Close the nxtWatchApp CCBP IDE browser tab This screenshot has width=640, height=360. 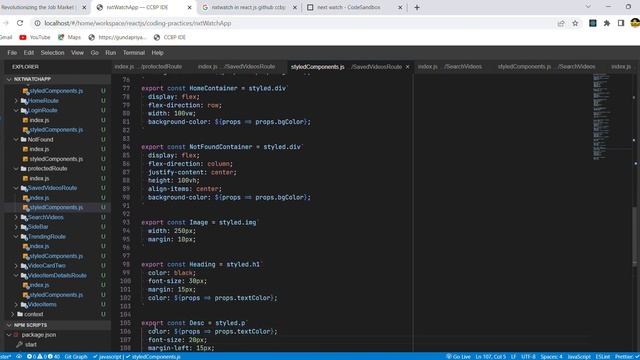coord(189,7)
